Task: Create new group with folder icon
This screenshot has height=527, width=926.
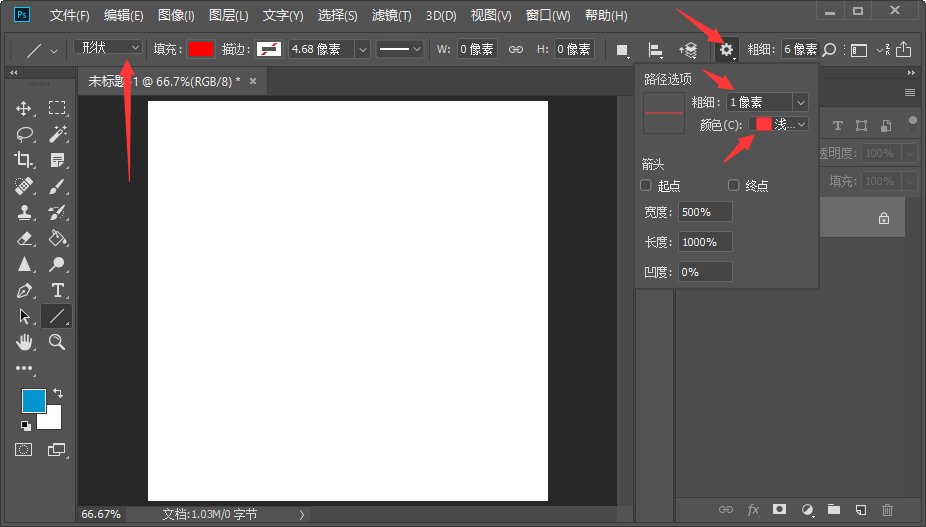Action: pos(834,509)
